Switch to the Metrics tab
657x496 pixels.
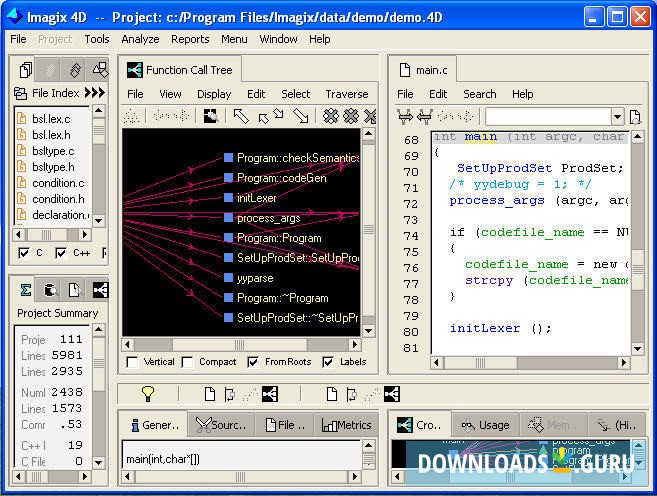coord(346,425)
